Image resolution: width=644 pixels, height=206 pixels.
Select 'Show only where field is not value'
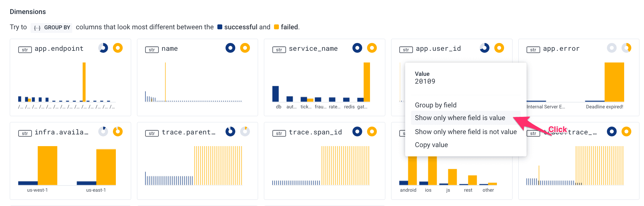click(466, 132)
